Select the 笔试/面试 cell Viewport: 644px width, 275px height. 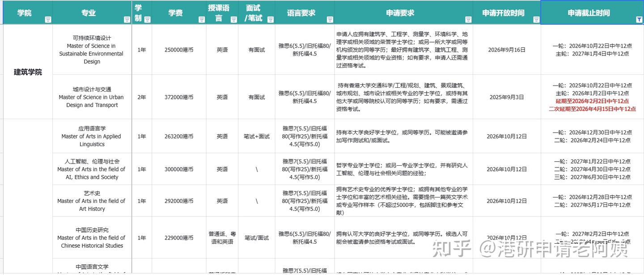pyautogui.click(x=257, y=237)
